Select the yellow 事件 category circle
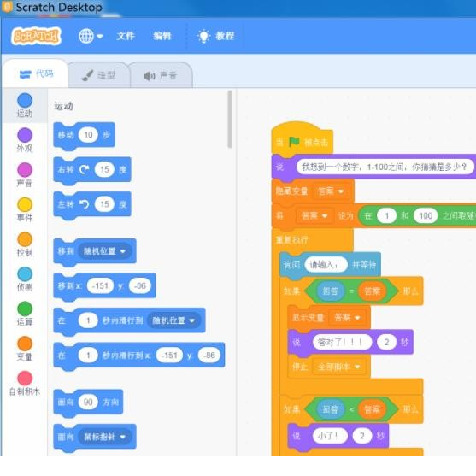Screen dimensions: 476x476 tap(25, 204)
